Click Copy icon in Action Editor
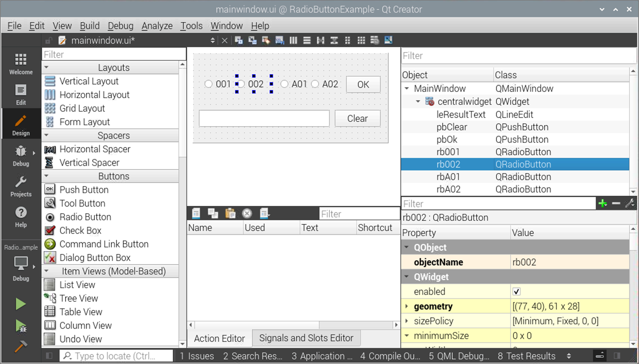The width and height of the screenshot is (639, 364). (213, 214)
